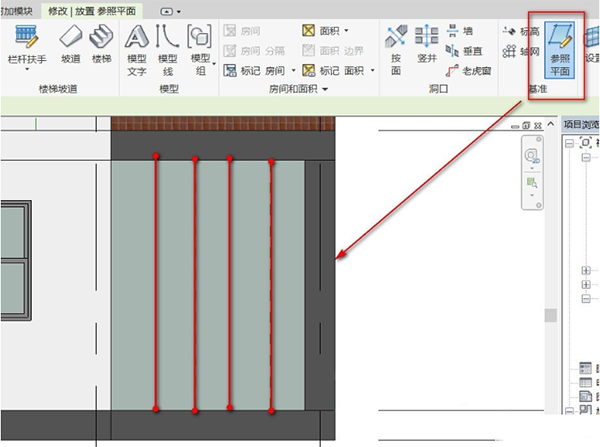600x447 pixels.
Task: Click the 楼梯坡道 panel label
Action: click(x=58, y=89)
